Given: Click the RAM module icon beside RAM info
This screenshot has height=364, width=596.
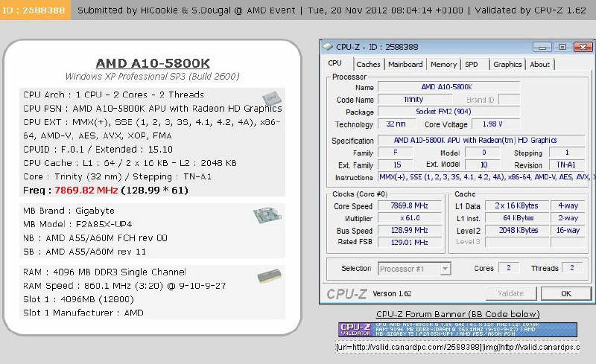Looking at the screenshot, I should pos(269,276).
